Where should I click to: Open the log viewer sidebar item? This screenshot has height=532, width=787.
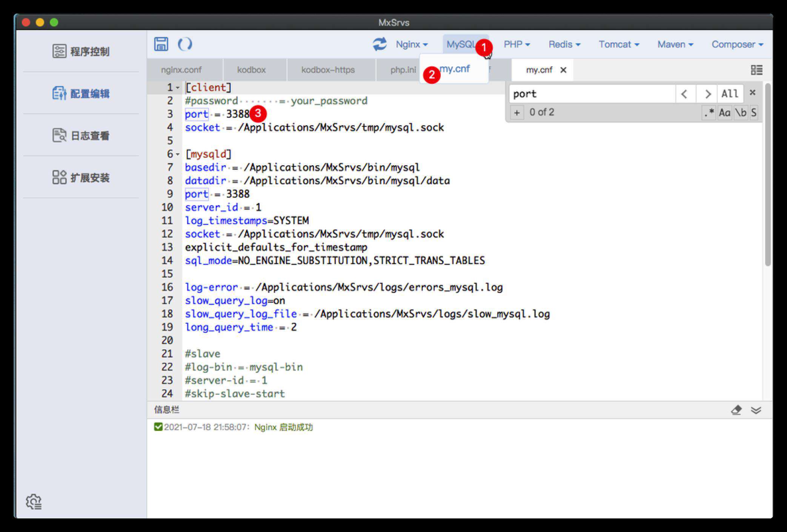click(81, 135)
